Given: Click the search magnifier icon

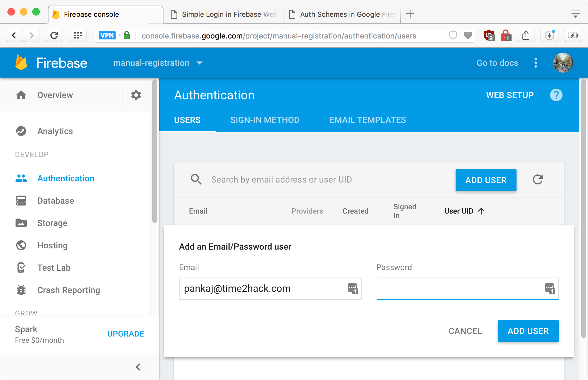Looking at the screenshot, I should click(x=196, y=179).
